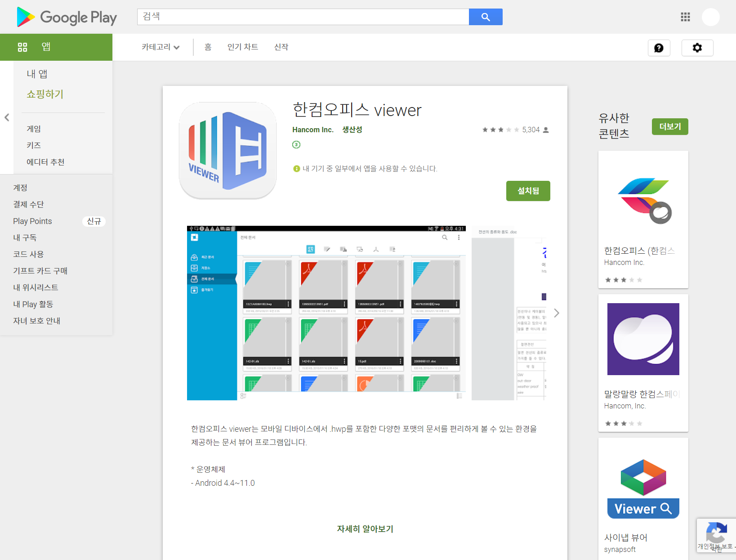Viewport: 736px width, 560px height.
Task: Click the 앱 label in green header
Action: [x=46, y=47]
